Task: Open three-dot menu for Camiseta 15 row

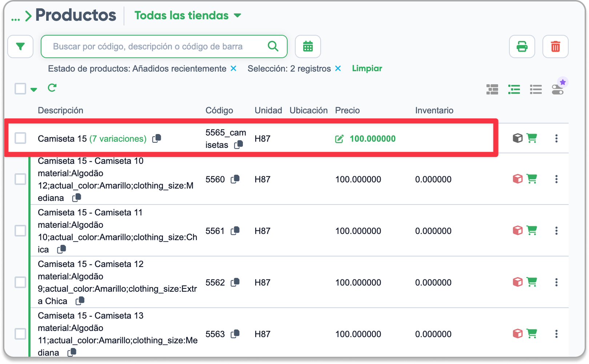Action: pos(556,138)
